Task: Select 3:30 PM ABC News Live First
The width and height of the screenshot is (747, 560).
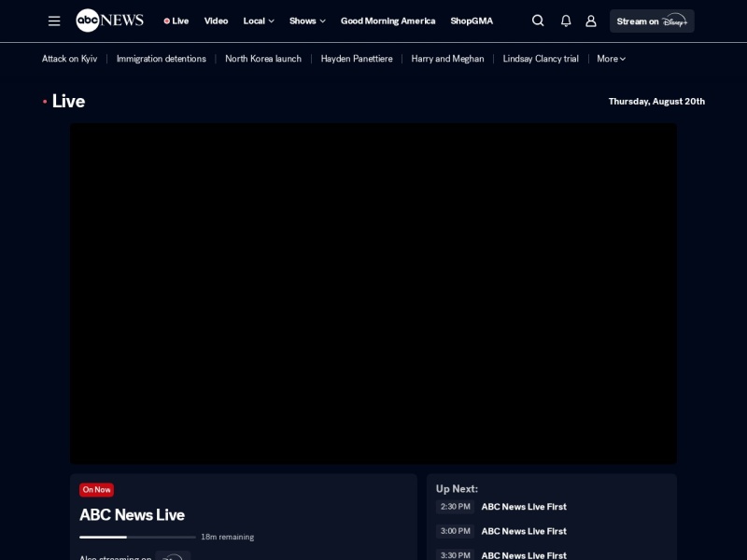Action: point(501,554)
